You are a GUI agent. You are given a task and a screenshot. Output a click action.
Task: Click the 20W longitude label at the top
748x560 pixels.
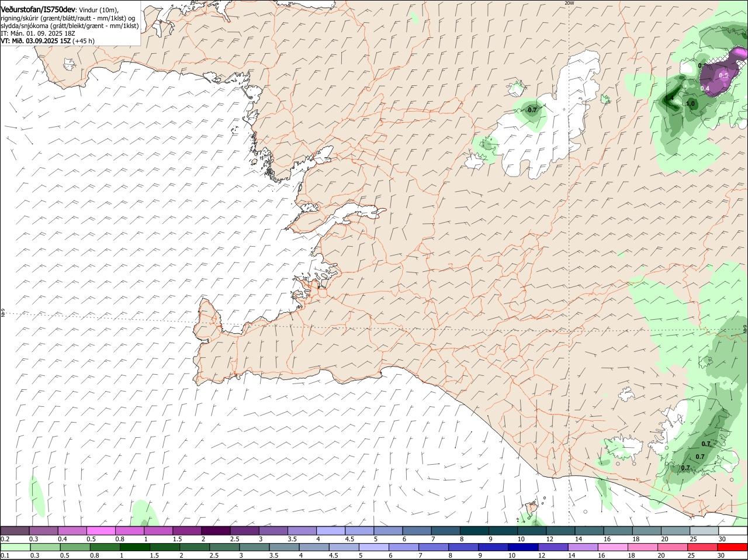[569, 3]
